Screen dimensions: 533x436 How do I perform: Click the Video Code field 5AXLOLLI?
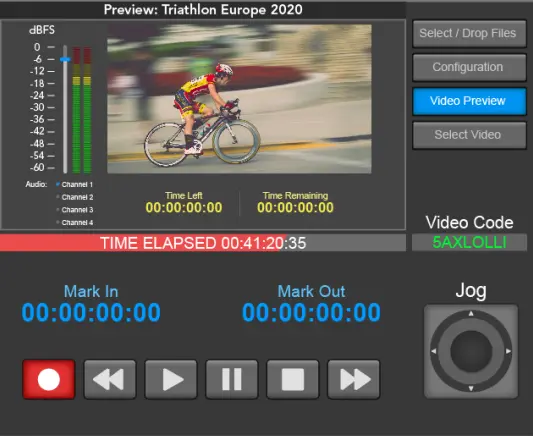[469, 242]
